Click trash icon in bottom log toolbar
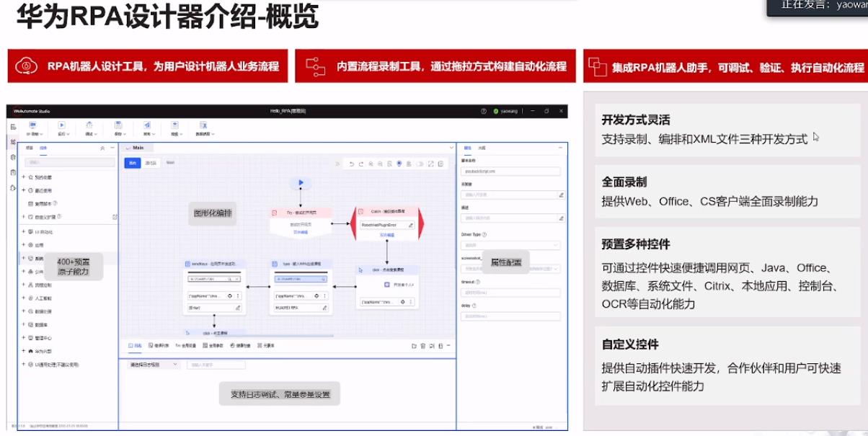 point(423,346)
